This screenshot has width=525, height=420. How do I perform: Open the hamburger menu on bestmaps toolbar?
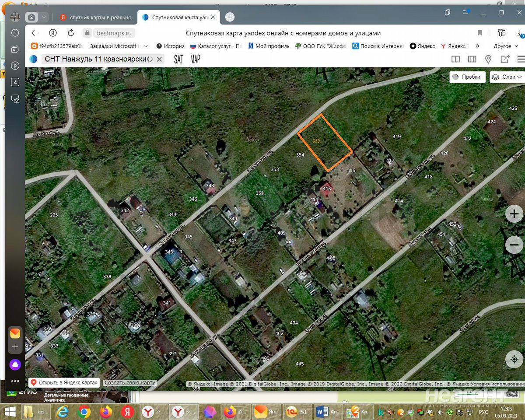pyautogui.click(x=521, y=59)
